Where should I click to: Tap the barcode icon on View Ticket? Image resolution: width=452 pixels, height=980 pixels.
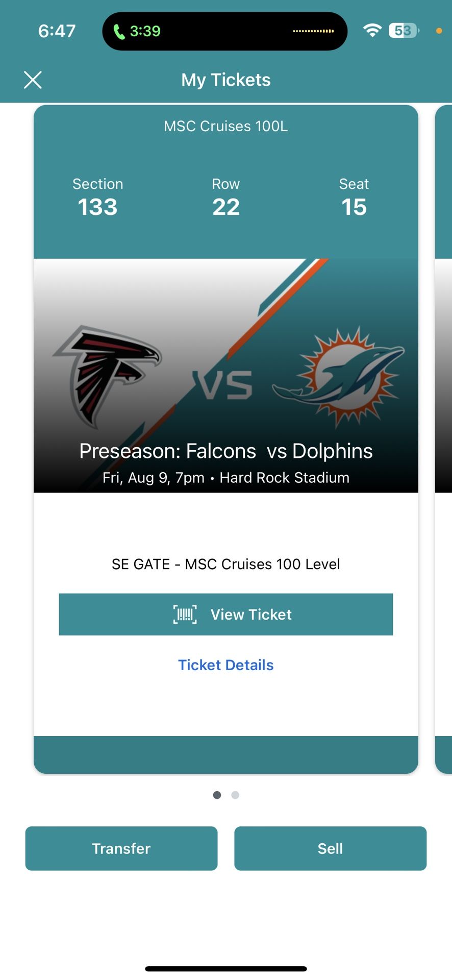pos(185,614)
